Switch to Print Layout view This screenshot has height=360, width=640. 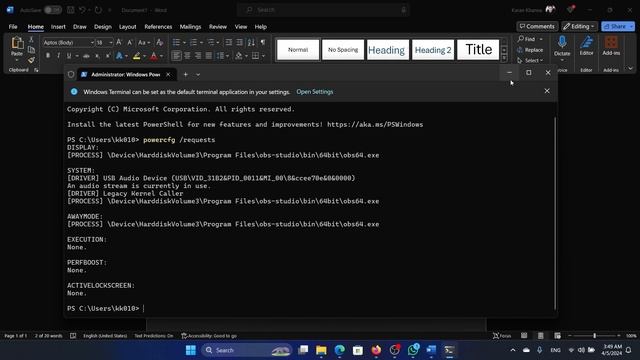tap(540, 336)
